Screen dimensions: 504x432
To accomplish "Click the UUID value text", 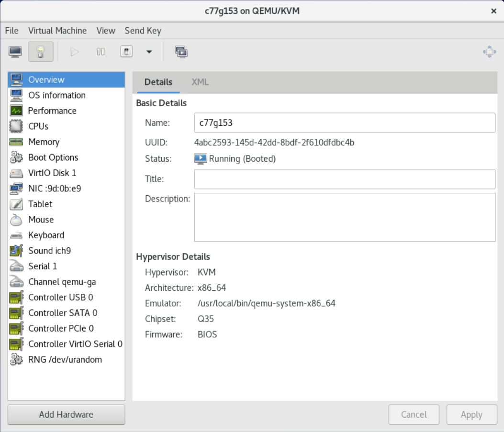I will [x=274, y=142].
